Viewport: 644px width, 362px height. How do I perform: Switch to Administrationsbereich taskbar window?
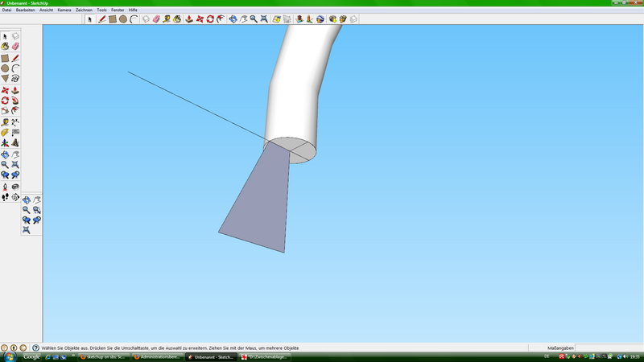click(156, 356)
